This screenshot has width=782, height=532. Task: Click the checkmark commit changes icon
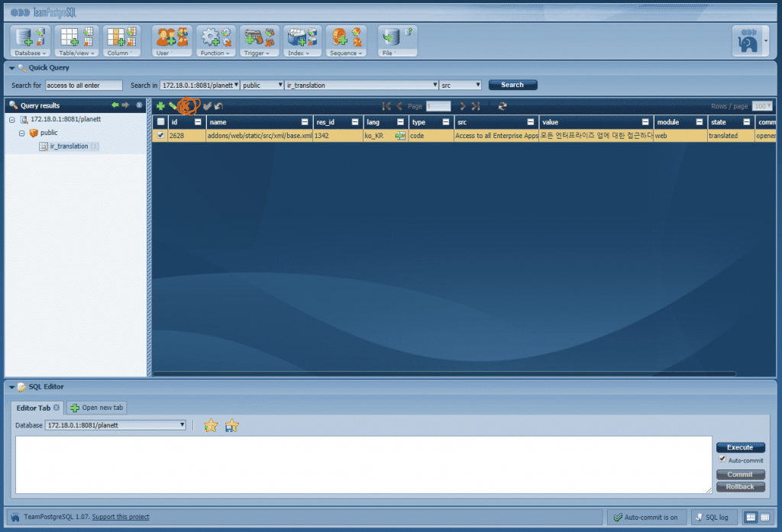[x=207, y=105]
